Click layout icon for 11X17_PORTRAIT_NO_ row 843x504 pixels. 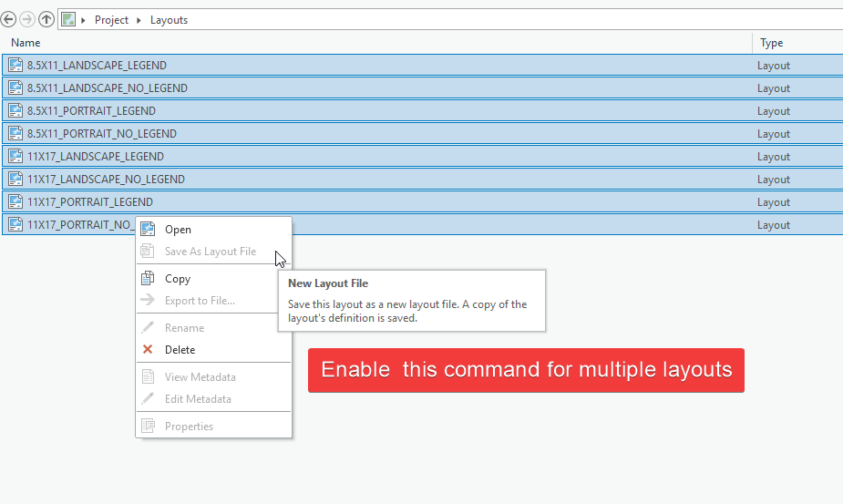point(15,225)
